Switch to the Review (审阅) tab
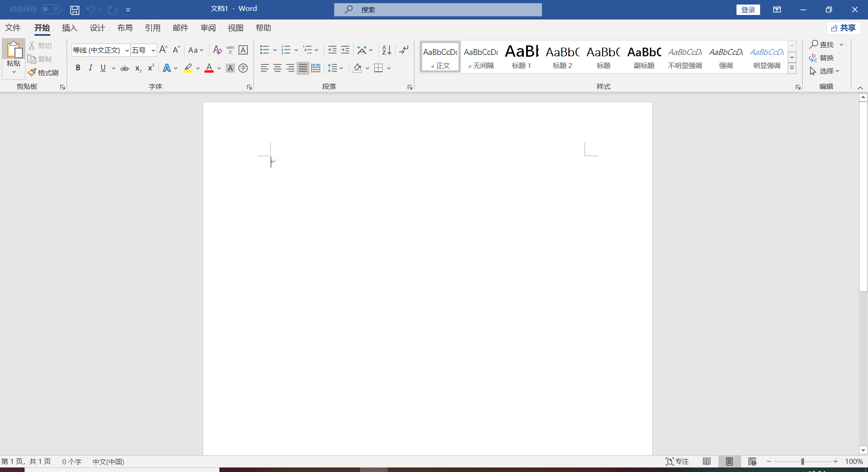 (208, 28)
